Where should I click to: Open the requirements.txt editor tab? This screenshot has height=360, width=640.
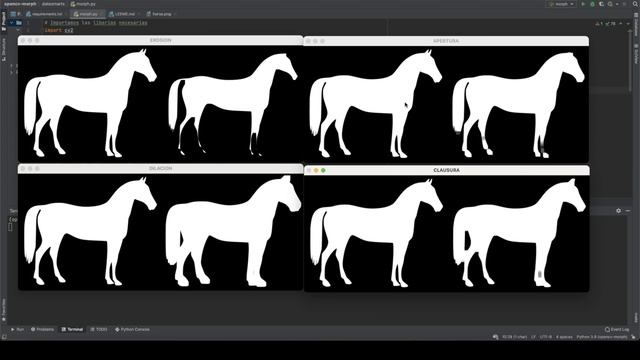45,14
